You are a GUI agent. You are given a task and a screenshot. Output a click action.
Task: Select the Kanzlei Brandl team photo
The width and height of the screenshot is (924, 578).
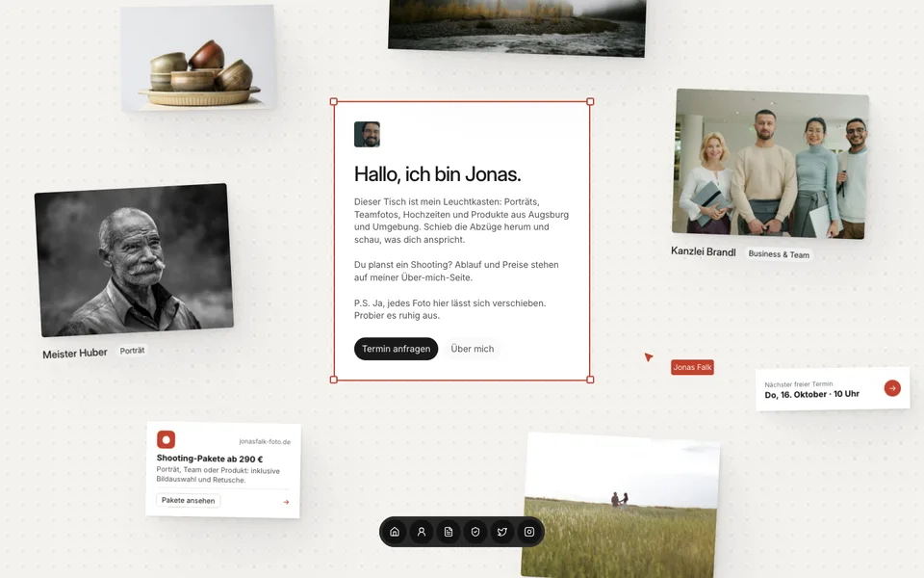point(770,164)
